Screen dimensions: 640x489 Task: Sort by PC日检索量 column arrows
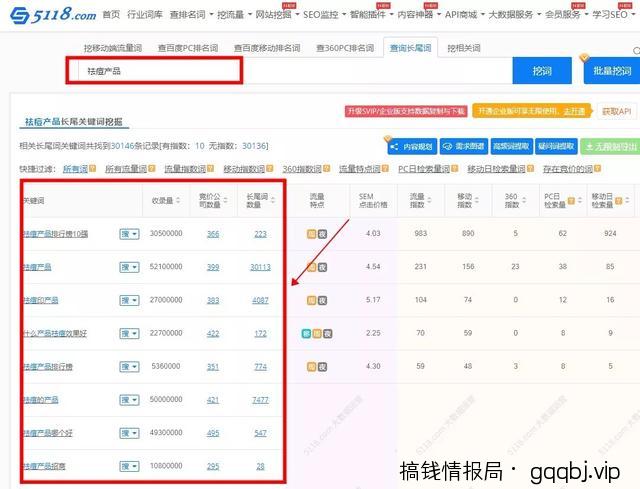coord(580,200)
